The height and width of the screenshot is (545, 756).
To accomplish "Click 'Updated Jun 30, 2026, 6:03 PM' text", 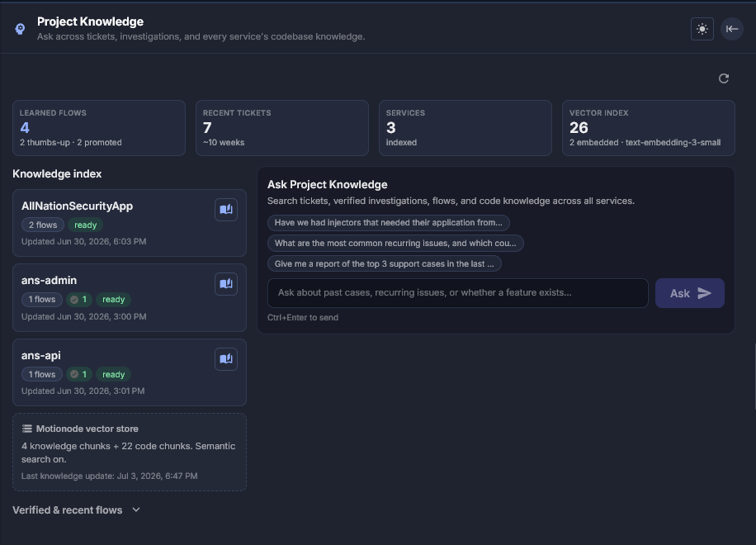I will coord(84,242).
